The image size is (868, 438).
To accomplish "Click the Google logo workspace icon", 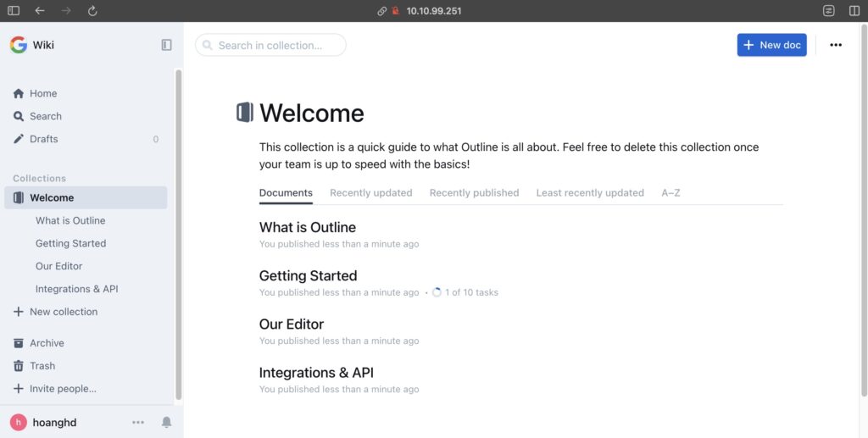I will click(x=19, y=45).
